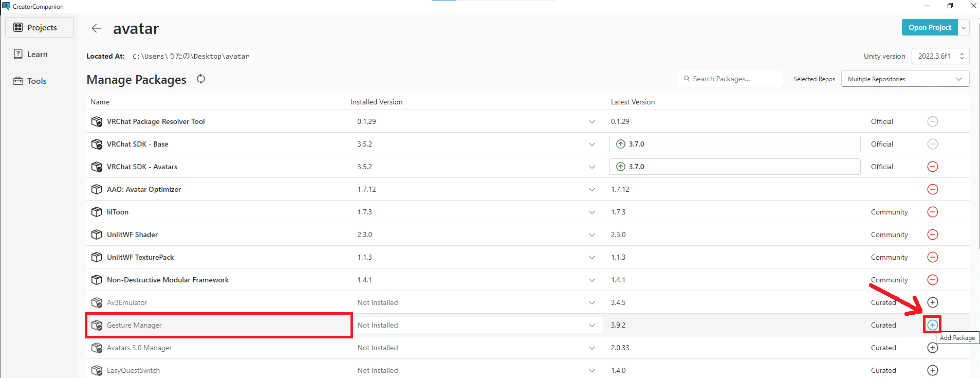Open the Projects tab in sidebar
The width and height of the screenshot is (980, 378).
(x=40, y=27)
